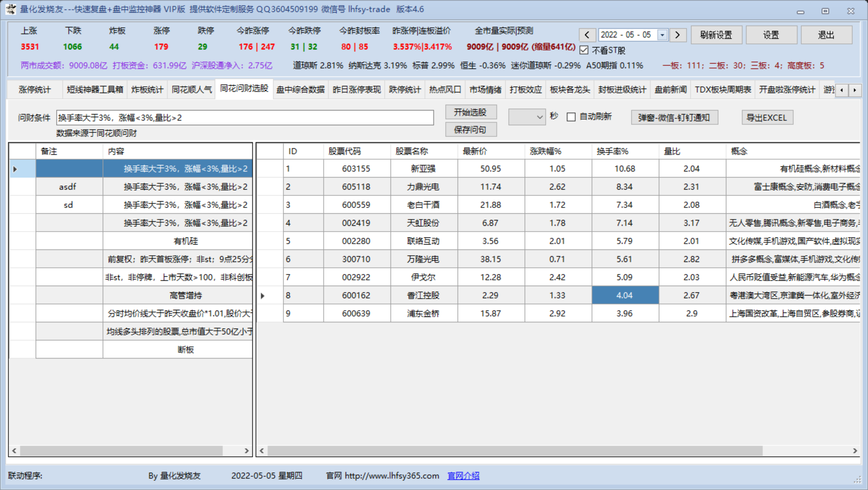Click the 备注 column header

coord(69,151)
